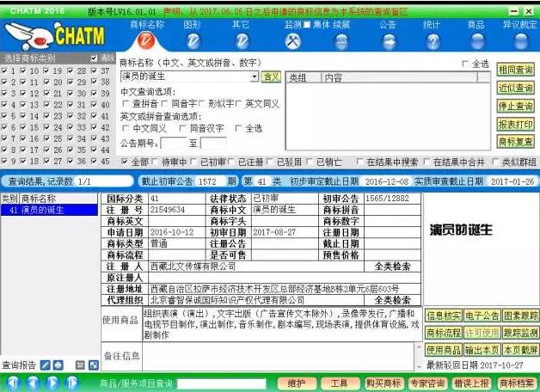Click the 停止查询 button
Image resolution: width=540 pixels, height=392 pixels.
point(515,106)
